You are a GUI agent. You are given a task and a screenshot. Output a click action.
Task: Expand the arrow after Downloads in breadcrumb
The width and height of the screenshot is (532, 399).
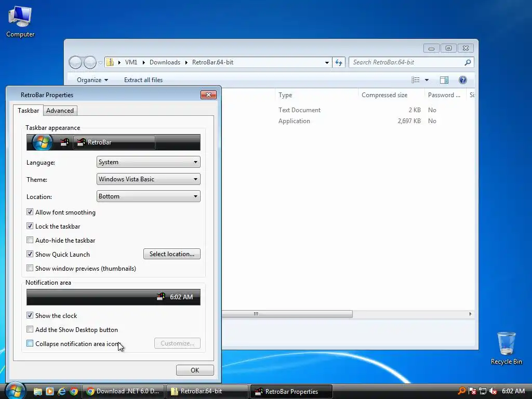187,62
